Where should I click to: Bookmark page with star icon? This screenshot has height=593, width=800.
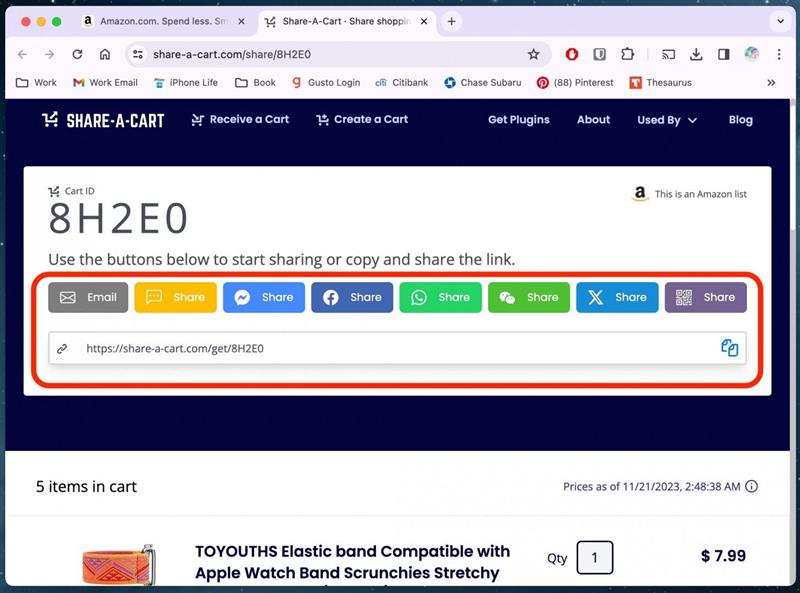pyautogui.click(x=534, y=54)
